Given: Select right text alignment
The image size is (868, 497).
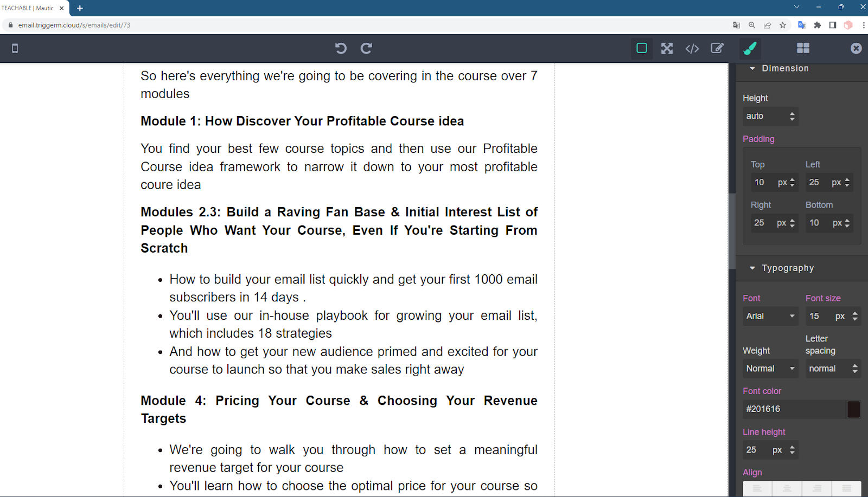Looking at the screenshot, I should 816,488.
